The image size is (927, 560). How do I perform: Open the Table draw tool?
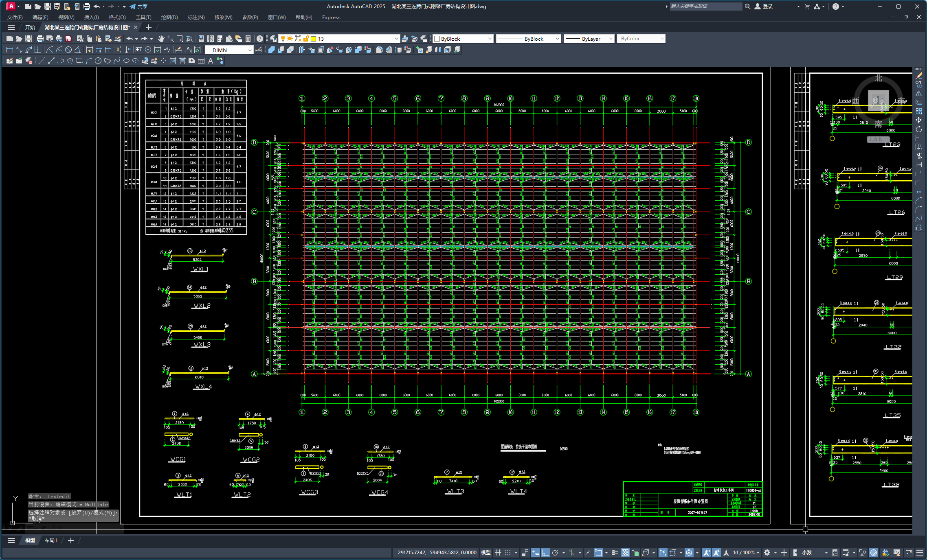pyautogui.click(x=201, y=61)
